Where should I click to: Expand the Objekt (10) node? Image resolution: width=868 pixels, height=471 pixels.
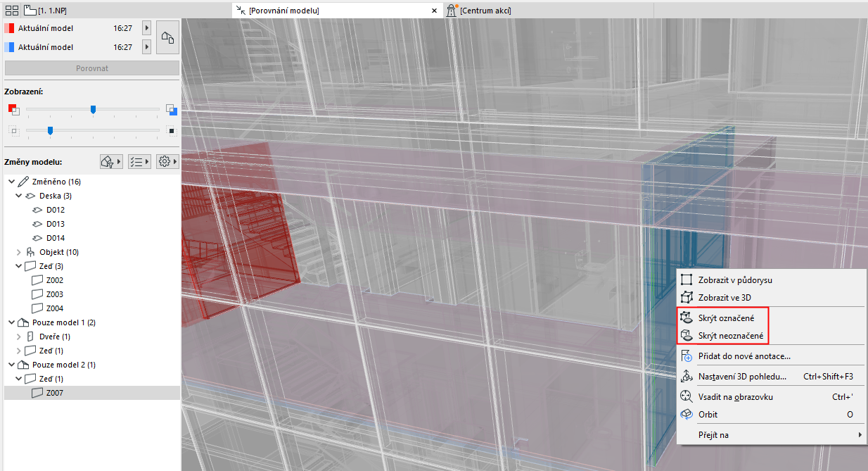19,252
